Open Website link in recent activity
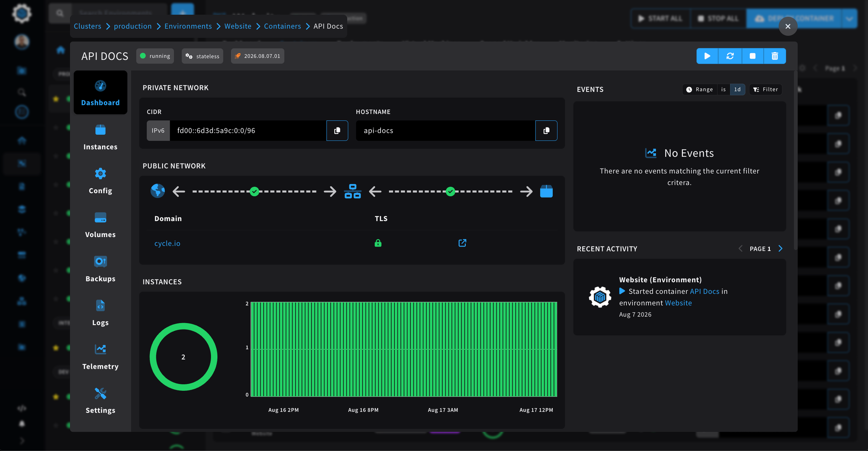868x451 pixels. [678, 303]
